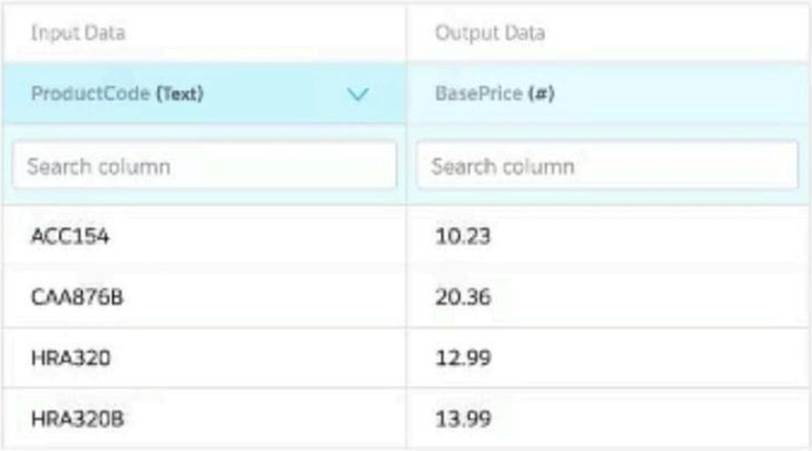Screen dimensions: 812x451
Task: Click the ProductCode column name text
Action: pos(90,95)
